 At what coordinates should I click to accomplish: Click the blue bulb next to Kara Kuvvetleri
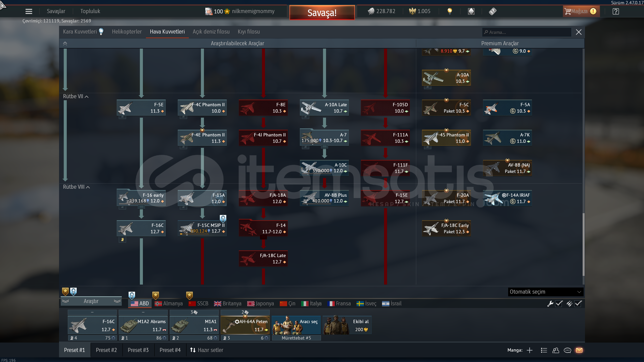(x=101, y=32)
